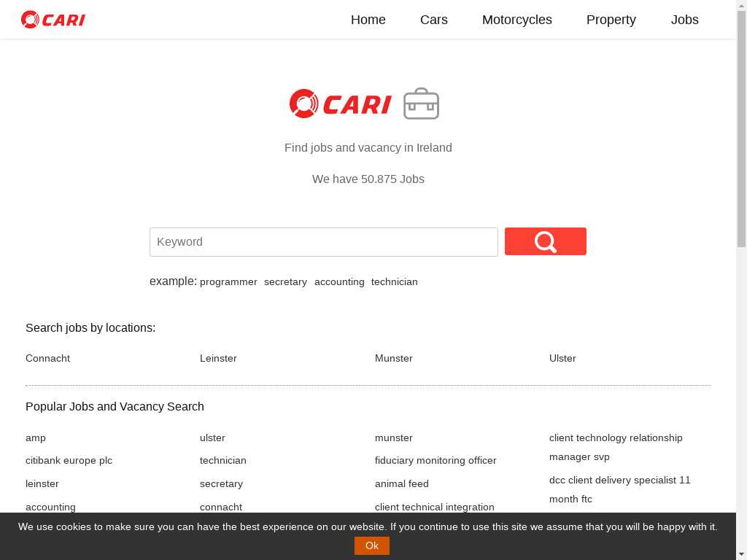This screenshot has height=560, width=747.
Task: Open 'technician' in popular searches list
Action: tap(223, 461)
